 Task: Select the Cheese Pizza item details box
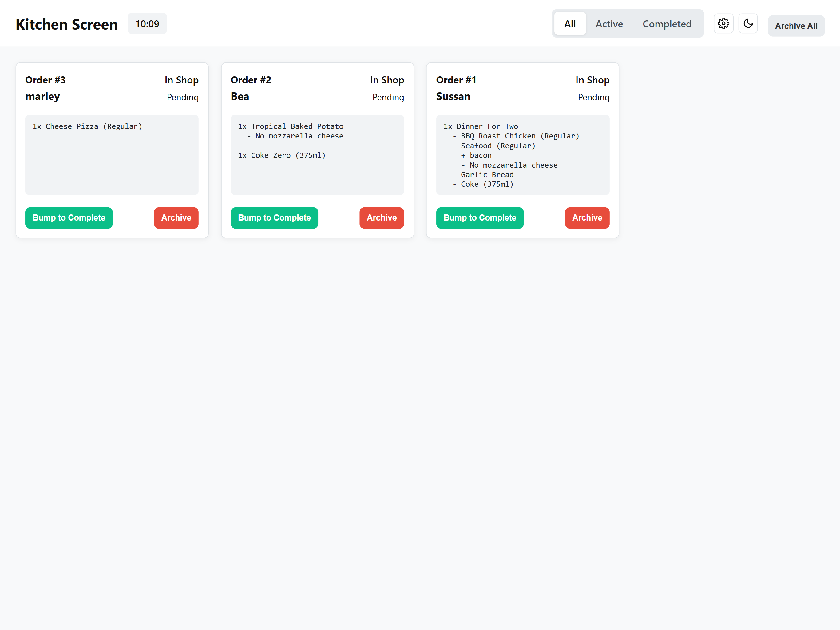tap(112, 155)
